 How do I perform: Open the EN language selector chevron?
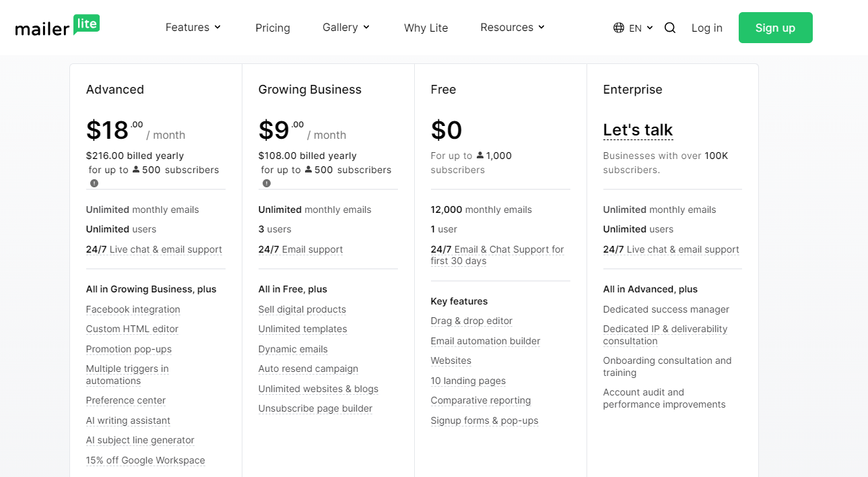tap(650, 28)
